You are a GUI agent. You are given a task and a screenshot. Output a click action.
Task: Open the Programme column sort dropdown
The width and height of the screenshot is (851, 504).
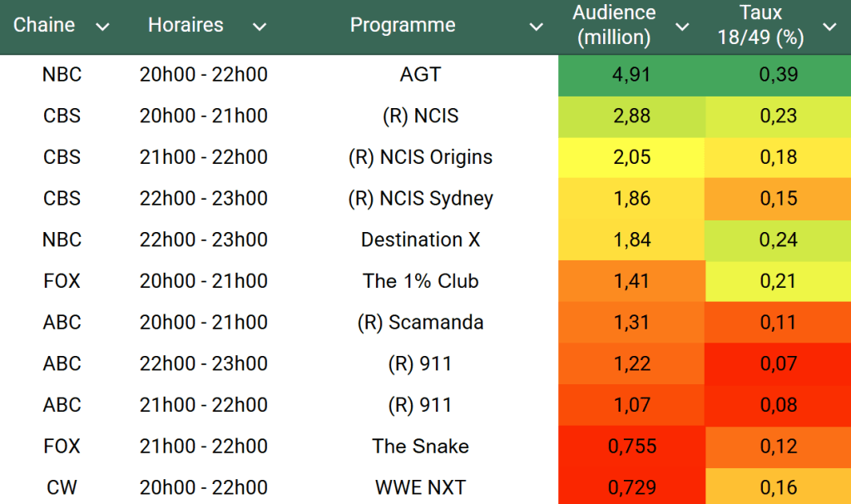(537, 27)
